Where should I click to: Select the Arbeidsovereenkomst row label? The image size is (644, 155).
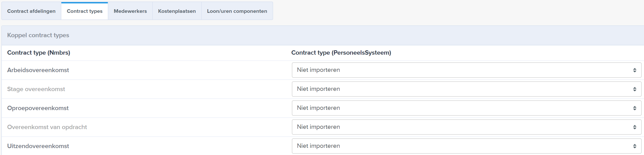[38, 70]
